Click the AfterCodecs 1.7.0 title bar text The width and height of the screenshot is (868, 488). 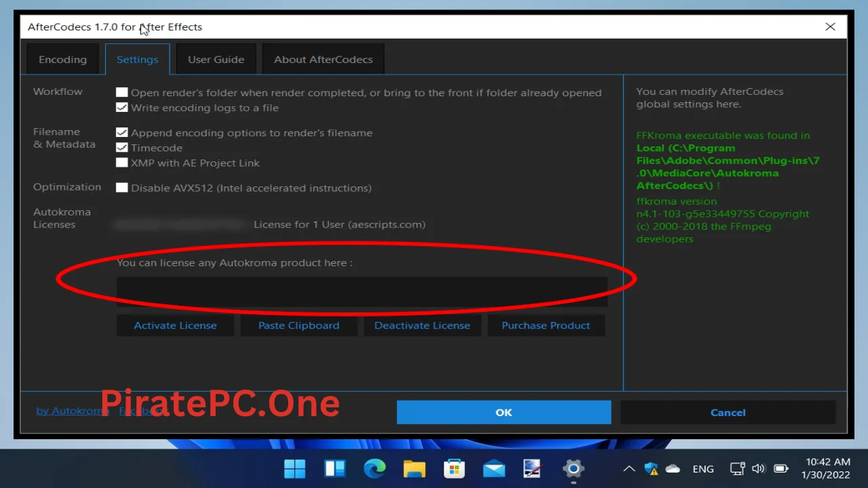[x=115, y=27]
